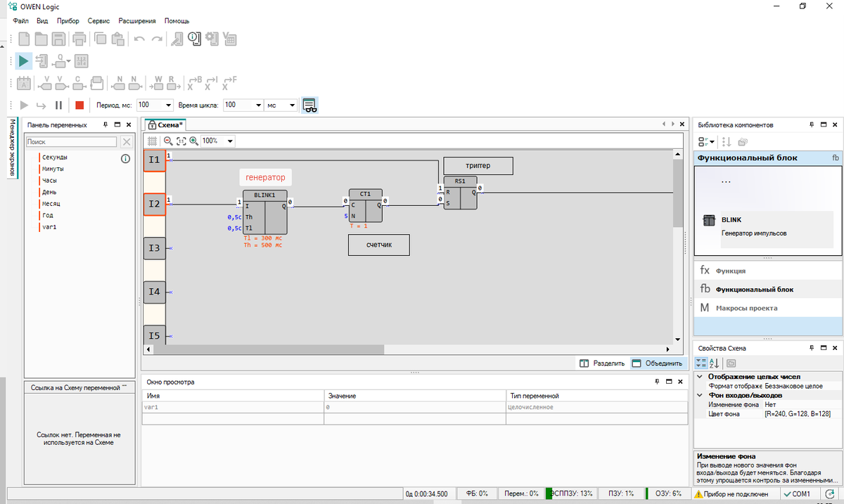The width and height of the screenshot is (844, 504).
Task: Open the variable table icon
Action: point(230,39)
